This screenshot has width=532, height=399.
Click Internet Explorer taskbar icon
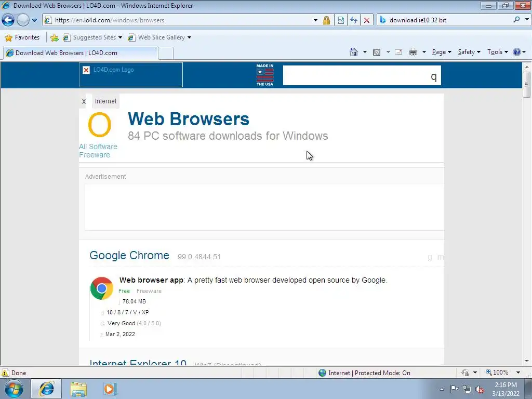click(46, 389)
